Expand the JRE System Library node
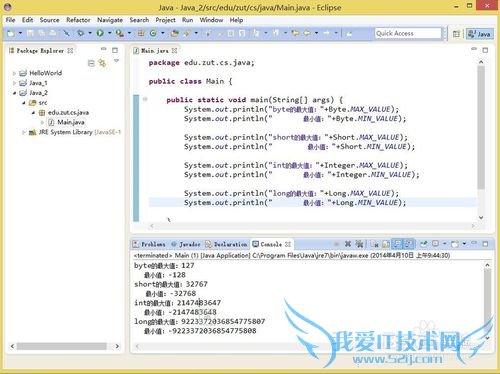500x374 pixels. click(24, 132)
